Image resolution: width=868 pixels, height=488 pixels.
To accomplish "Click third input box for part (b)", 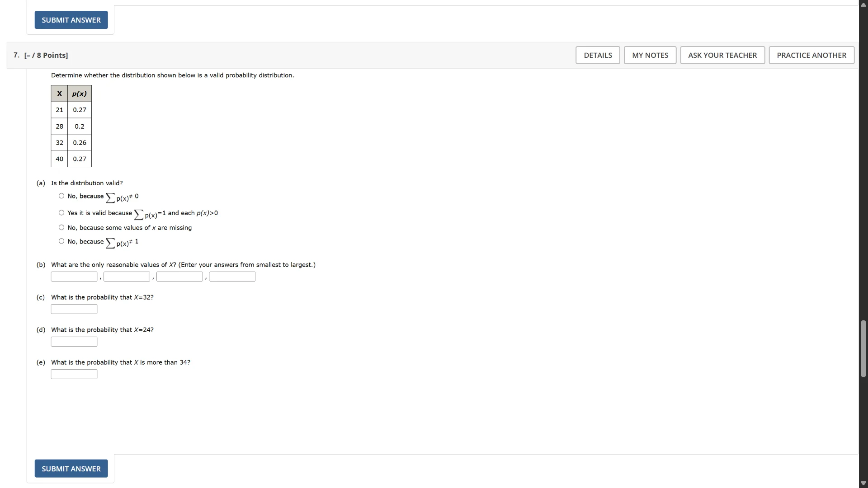I will [179, 277].
